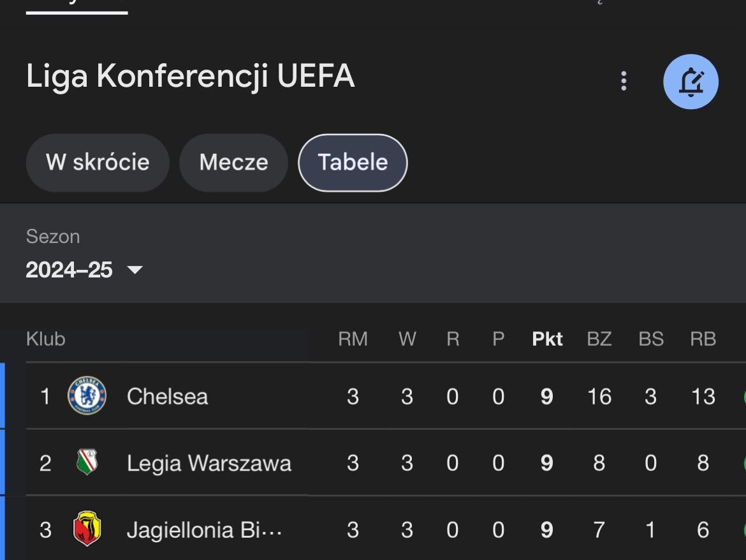Screen dimensions: 746x560
Task: Click the dropdown arrow next to season
Action: 135,270
